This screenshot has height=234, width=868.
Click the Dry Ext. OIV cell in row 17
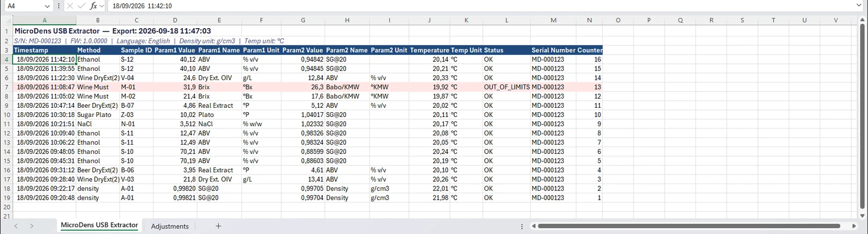[x=219, y=179]
